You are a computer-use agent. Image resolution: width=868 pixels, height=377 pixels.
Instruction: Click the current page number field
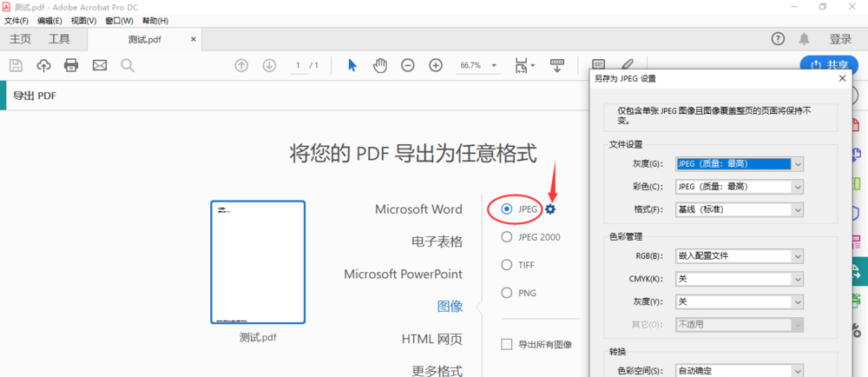tap(299, 65)
